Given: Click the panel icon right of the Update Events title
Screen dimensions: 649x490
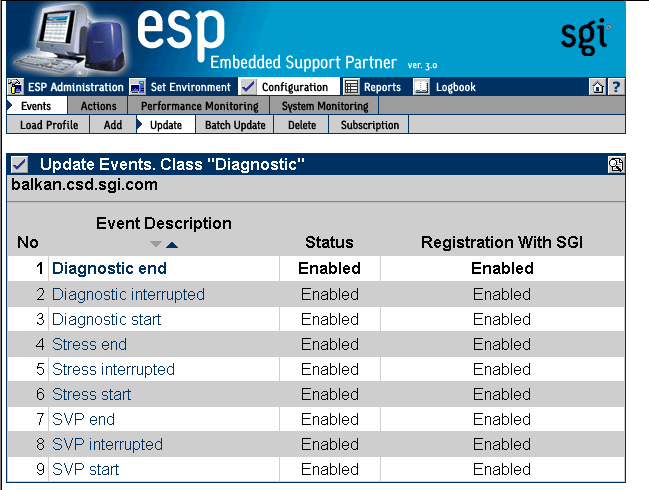Looking at the screenshot, I should [x=615, y=165].
